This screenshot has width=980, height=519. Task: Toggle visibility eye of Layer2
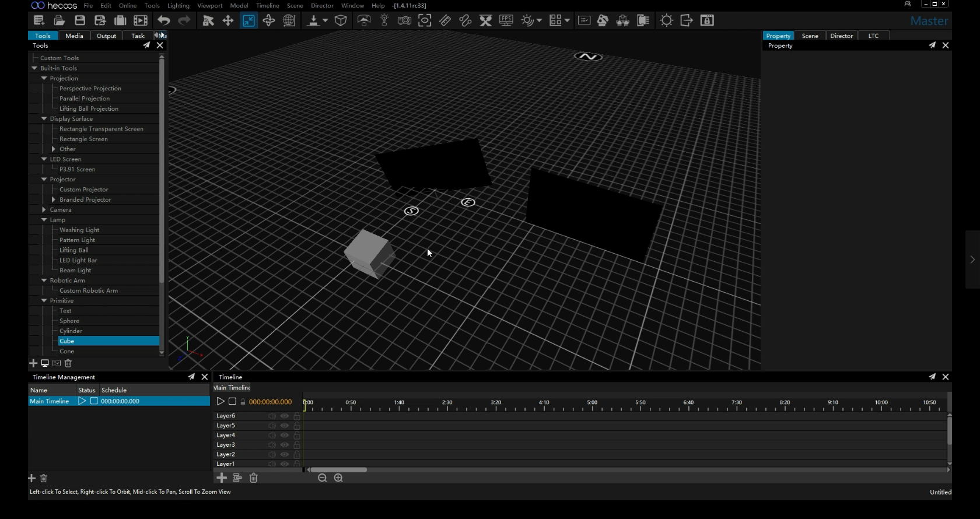pos(285,454)
